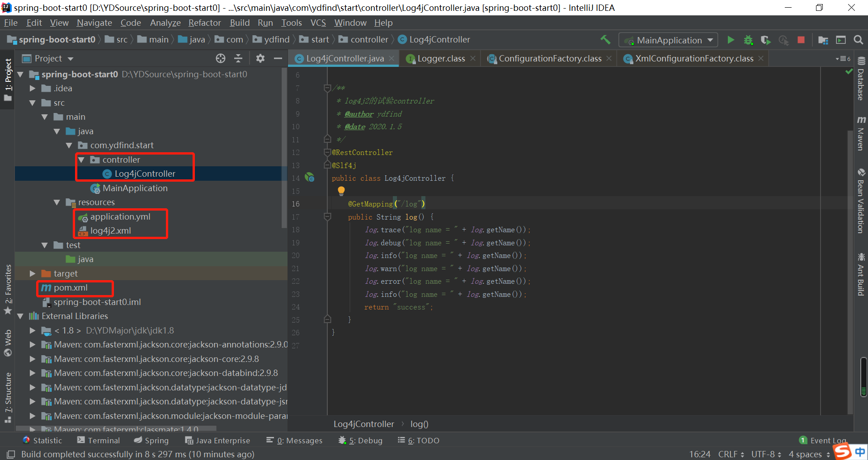Click the Sogou input method icon
The height and width of the screenshot is (460, 868).
(843, 451)
